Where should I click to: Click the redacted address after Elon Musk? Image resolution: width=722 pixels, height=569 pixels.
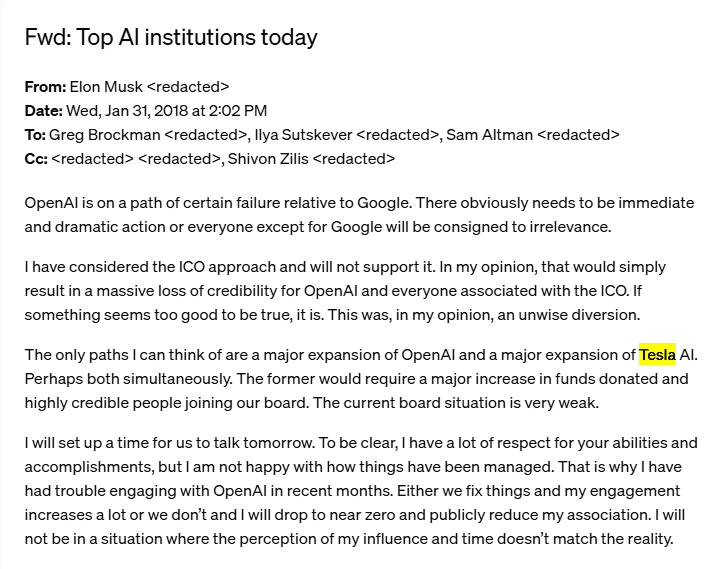point(188,87)
